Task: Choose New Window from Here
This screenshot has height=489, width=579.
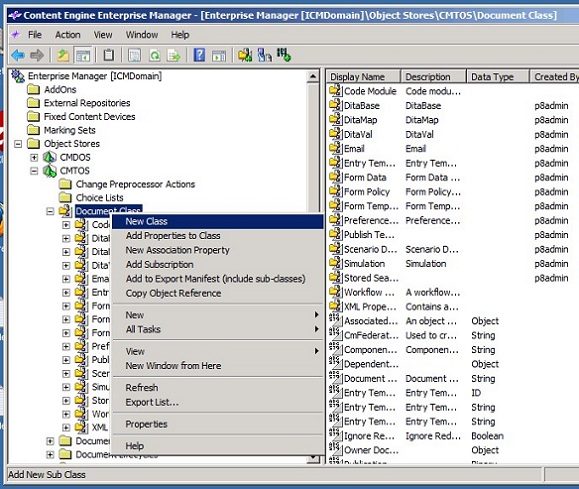Action: pos(217,366)
